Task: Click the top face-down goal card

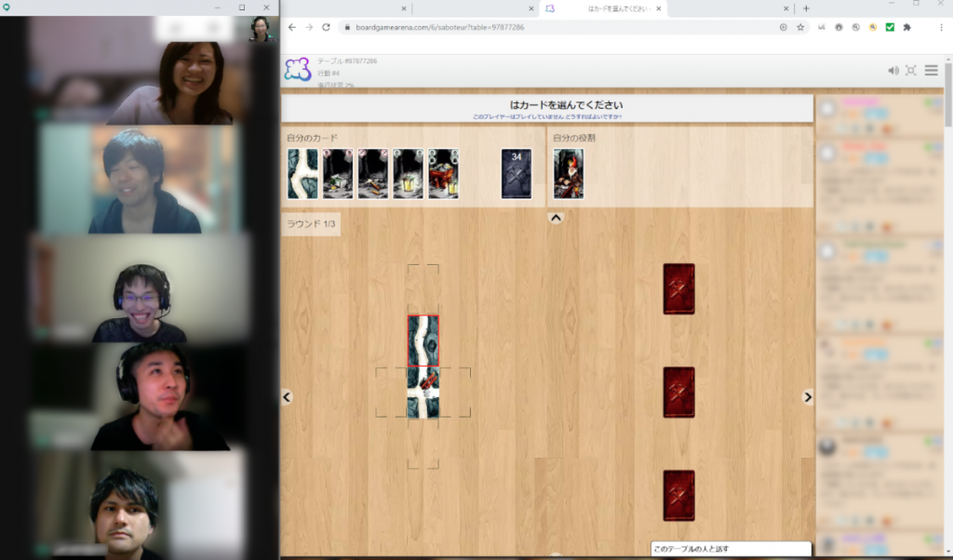Action: pyautogui.click(x=678, y=289)
